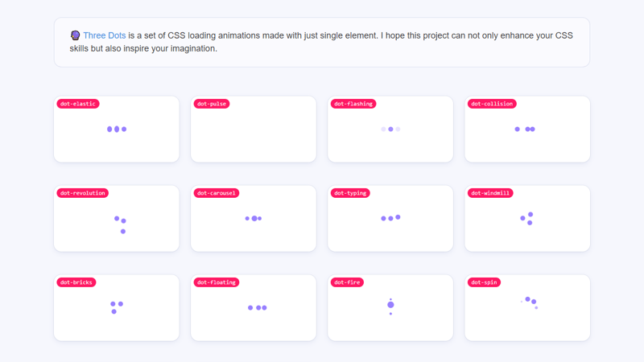Click the dot-revolution label tag

click(x=82, y=193)
